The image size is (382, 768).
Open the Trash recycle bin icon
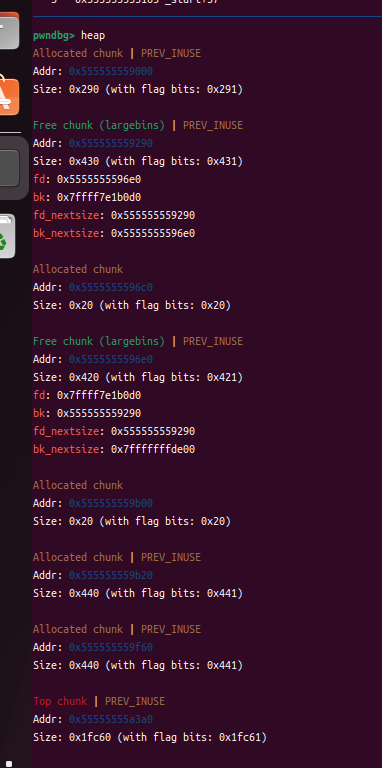pos(7,237)
